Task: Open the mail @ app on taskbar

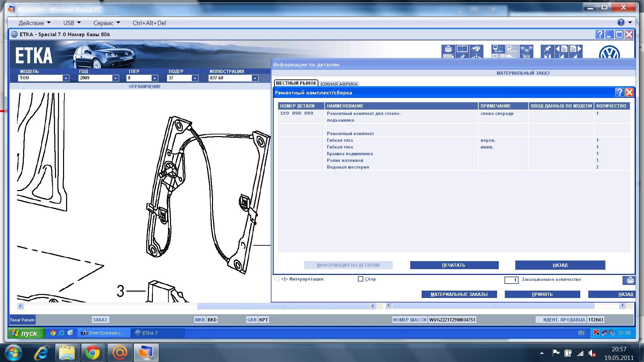Action: [x=119, y=353]
